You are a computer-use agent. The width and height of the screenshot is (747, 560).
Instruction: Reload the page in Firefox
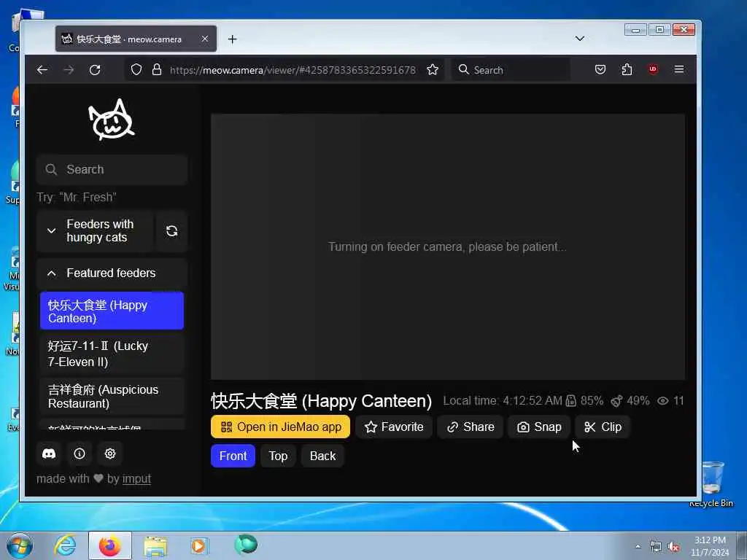(x=95, y=70)
